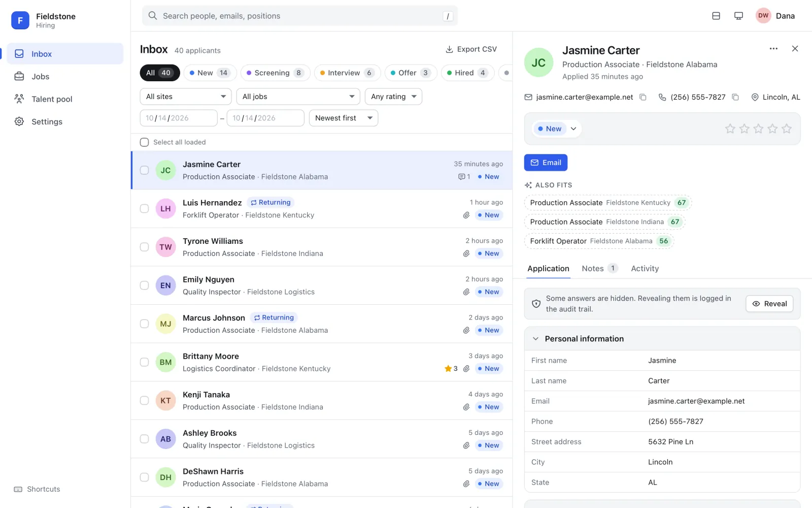Select Forklift Operator Fieldstone Alabama fit chip

599,241
